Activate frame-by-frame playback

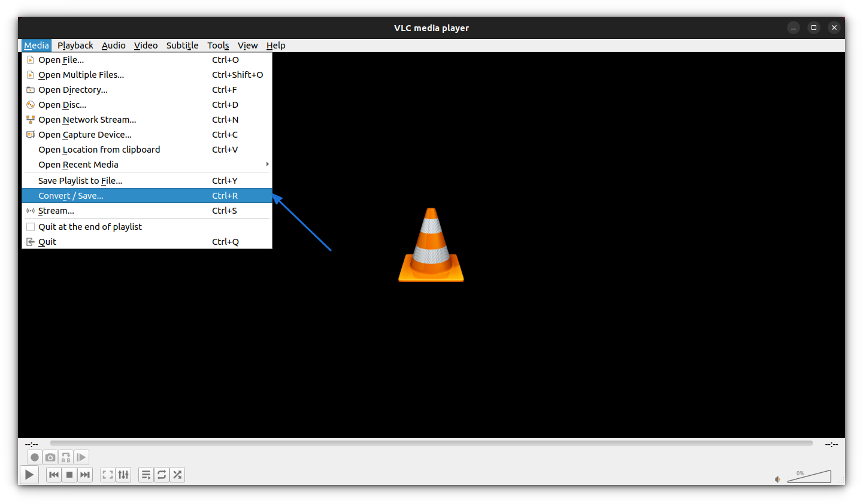(81, 457)
